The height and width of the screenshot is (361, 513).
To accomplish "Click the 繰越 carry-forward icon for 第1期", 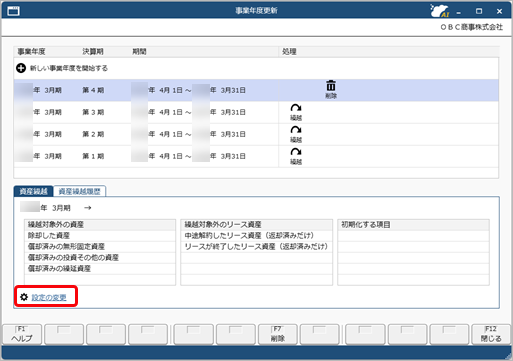I will (x=296, y=156).
